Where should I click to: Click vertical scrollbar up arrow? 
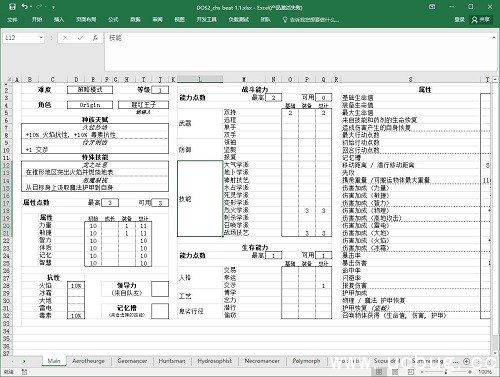495,79
